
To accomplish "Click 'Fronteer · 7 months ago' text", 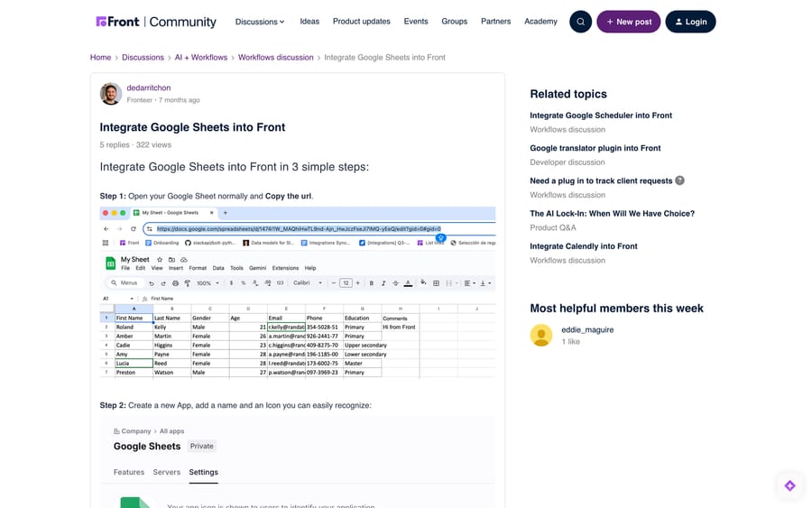I will tap(163, 100).
